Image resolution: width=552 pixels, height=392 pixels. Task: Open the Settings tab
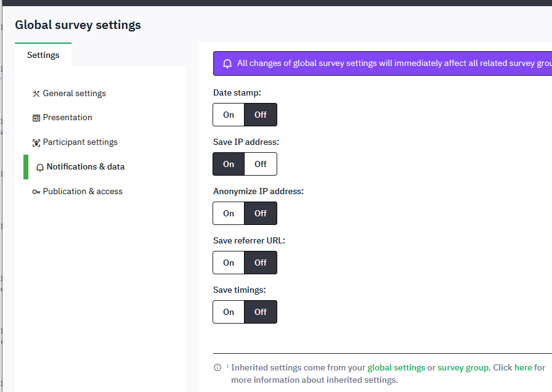click(x=43, y=55)
